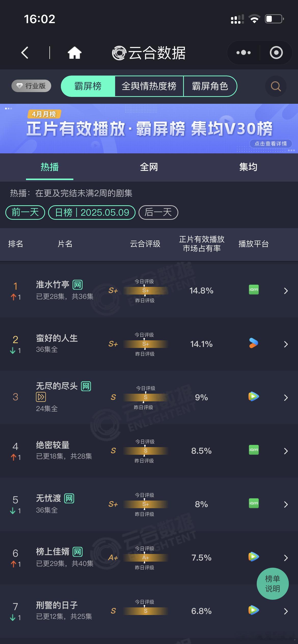This screenshot has width=298, height=644.
Task: Open the 榜单说明 floating button
Action: pyautogui.click(x=273, y=584)
